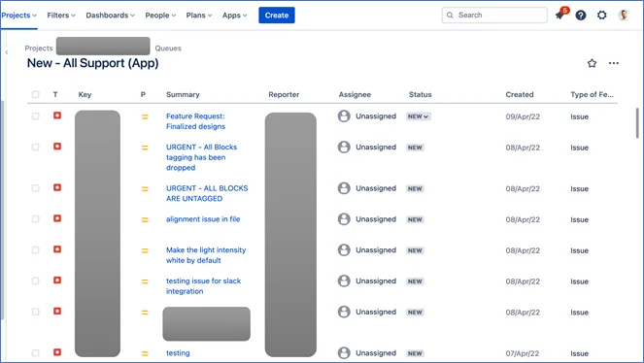Click assignee avatar in Feature Request row
The image size is (644, 363).
(x=344, y=116)
